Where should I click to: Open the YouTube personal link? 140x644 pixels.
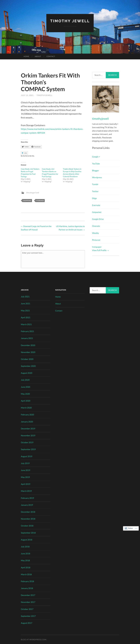(x=96, y=164)
